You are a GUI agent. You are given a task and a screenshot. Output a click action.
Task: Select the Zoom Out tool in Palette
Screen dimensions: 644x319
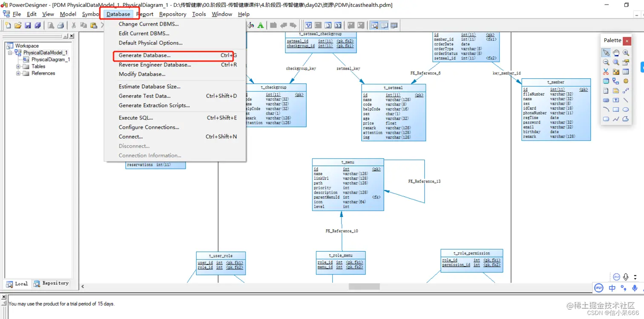tap(606, 62)
